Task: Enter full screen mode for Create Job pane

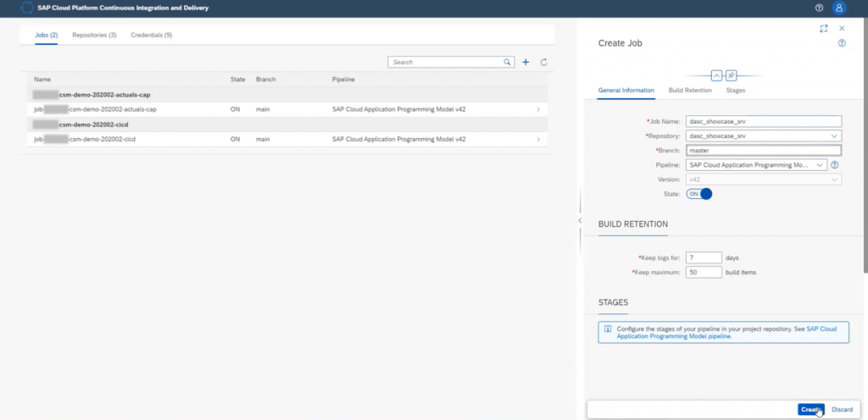Action: [x=824, y=28]
